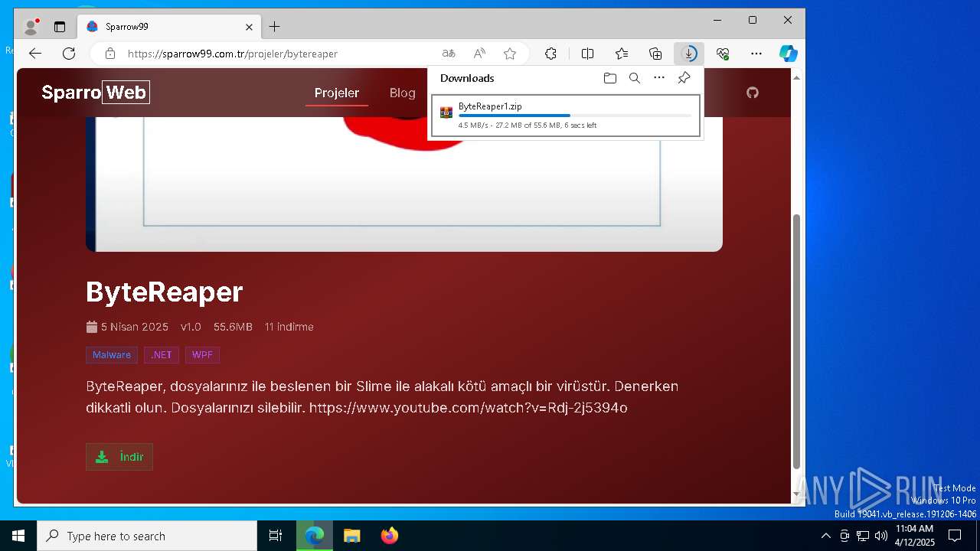The image size is (980, 551).
Task: Add this page to favorites
Action: (510, 54)
